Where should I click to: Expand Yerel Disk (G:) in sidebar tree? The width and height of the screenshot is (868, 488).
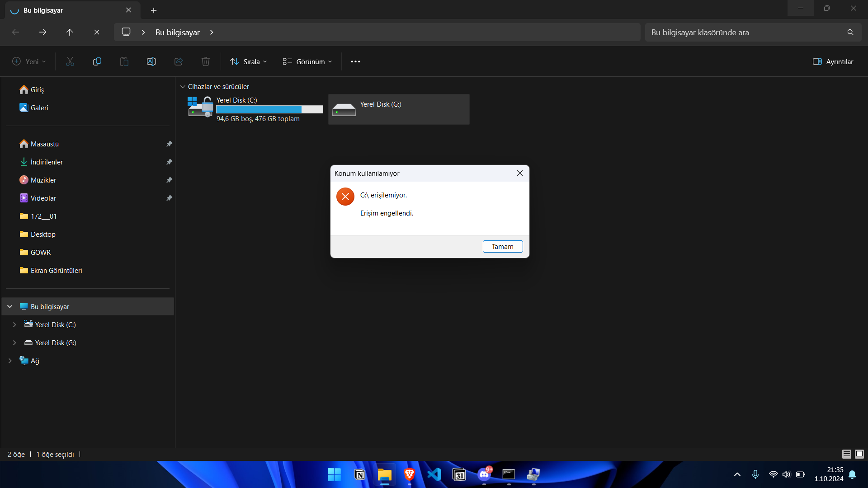pos(14,343)
